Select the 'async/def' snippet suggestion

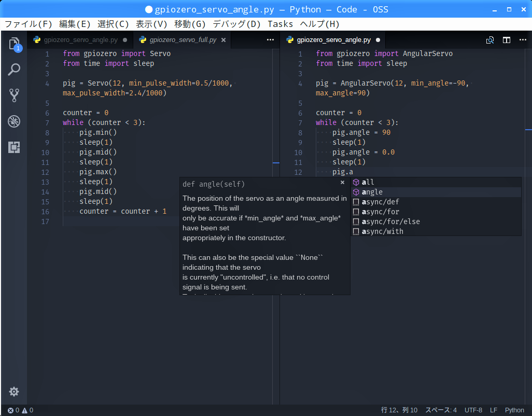[x=436, y=202]
